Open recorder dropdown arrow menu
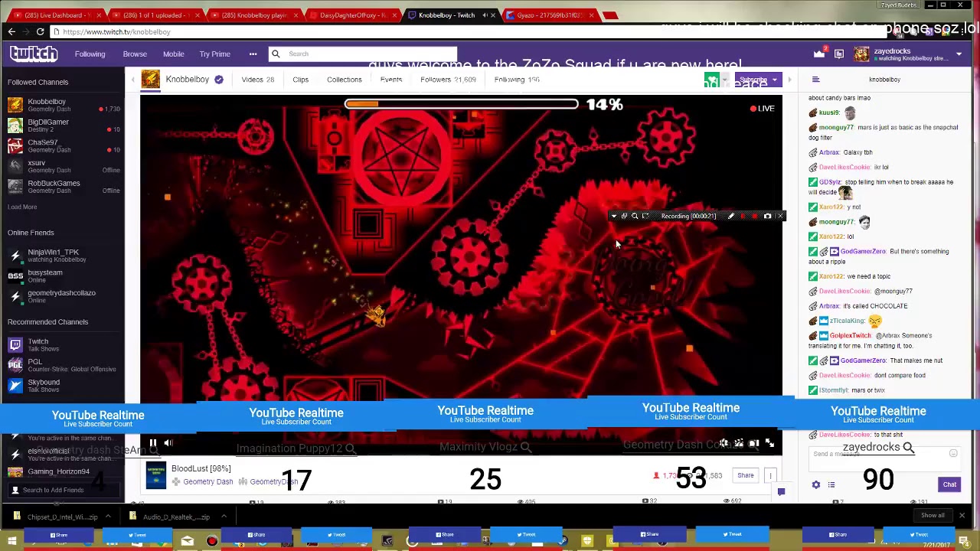 point(614,217)
